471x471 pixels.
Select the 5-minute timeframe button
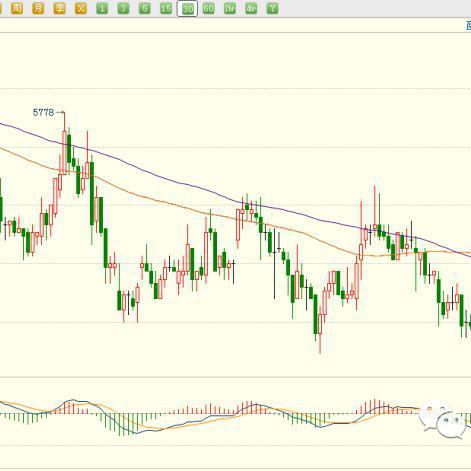[x=145, y=8]
